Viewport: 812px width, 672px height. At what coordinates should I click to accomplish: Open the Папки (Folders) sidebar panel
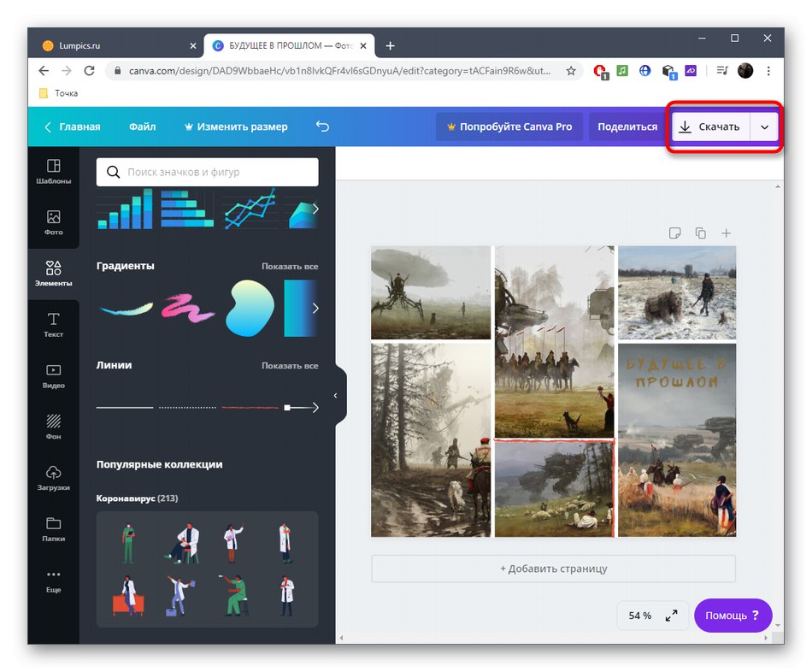click(53, 529)
